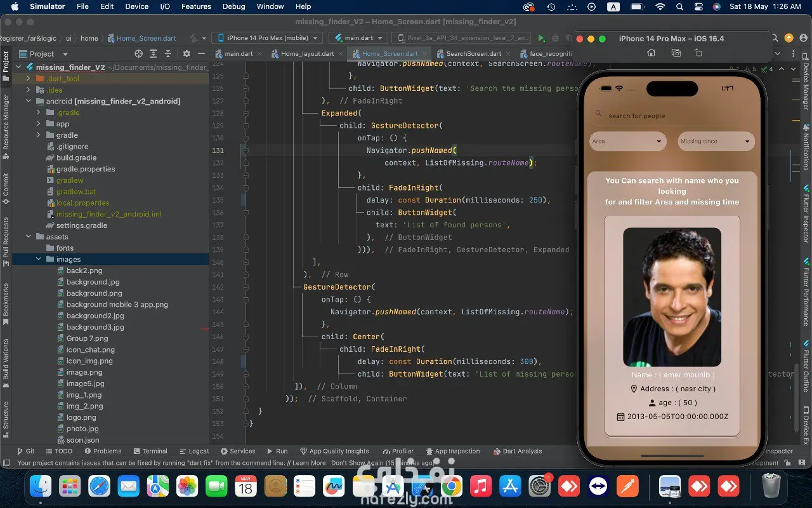Open the Logcat tool window tab
The width and height of the screenshot is (812, 508).
click(x=193, y=451)
